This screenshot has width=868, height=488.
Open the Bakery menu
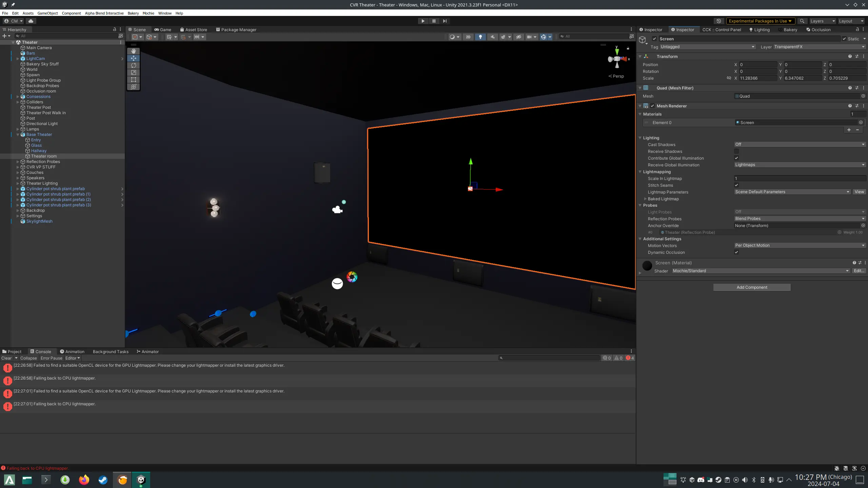pyautogui.click(x=133, y=13)
